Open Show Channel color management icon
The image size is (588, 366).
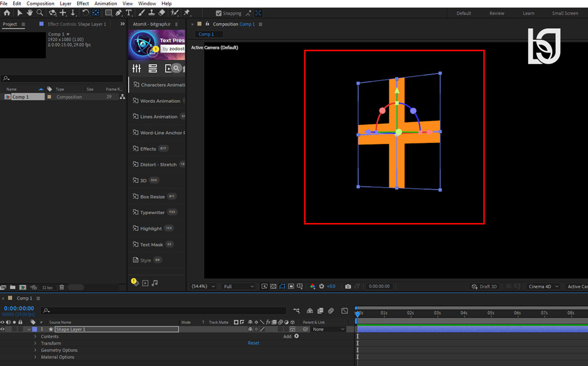click(313, 287)
